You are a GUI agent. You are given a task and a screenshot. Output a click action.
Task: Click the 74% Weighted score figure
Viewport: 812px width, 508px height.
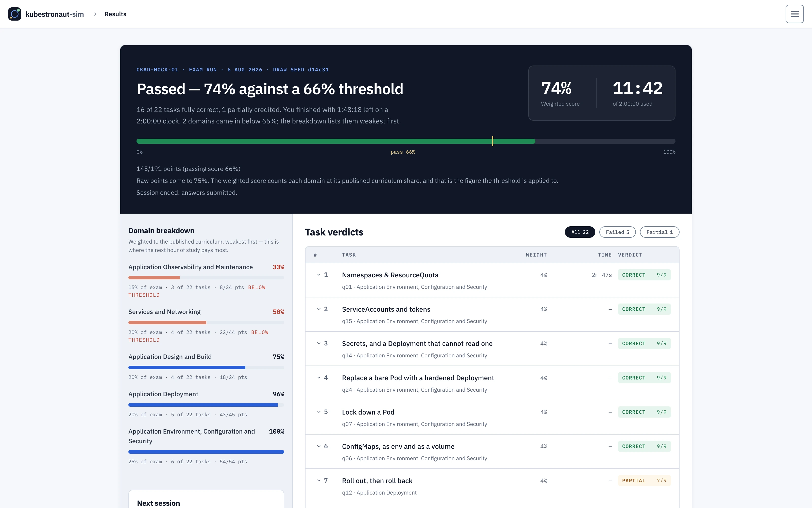coord(556,88)
